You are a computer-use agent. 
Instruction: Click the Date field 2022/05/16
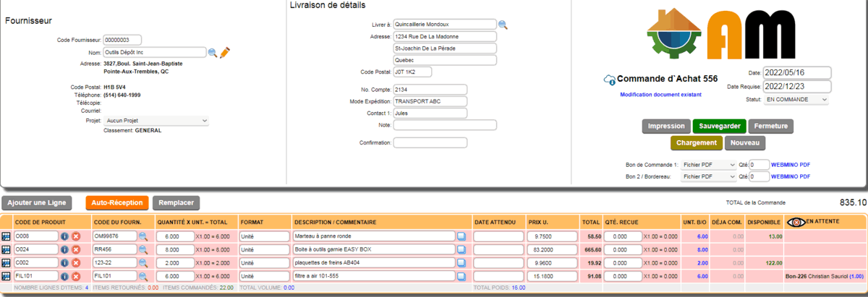[x=798, y=73]
